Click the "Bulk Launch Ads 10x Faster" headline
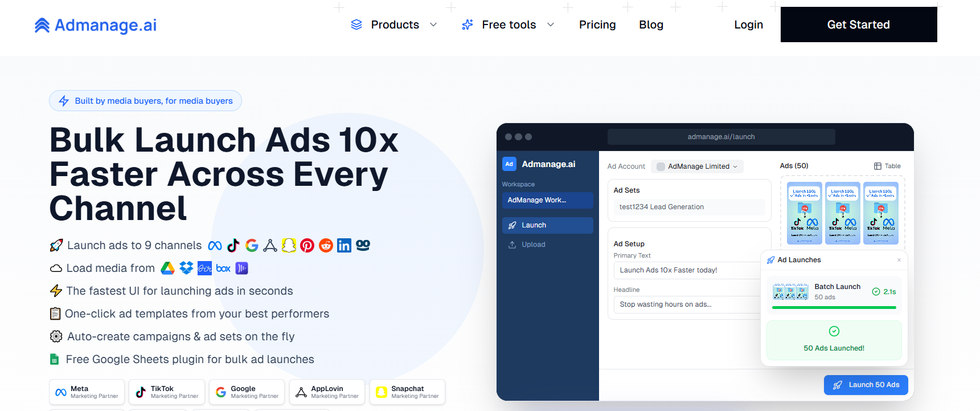The width and height of the screenshot is (980, 411). click(224, 174)
